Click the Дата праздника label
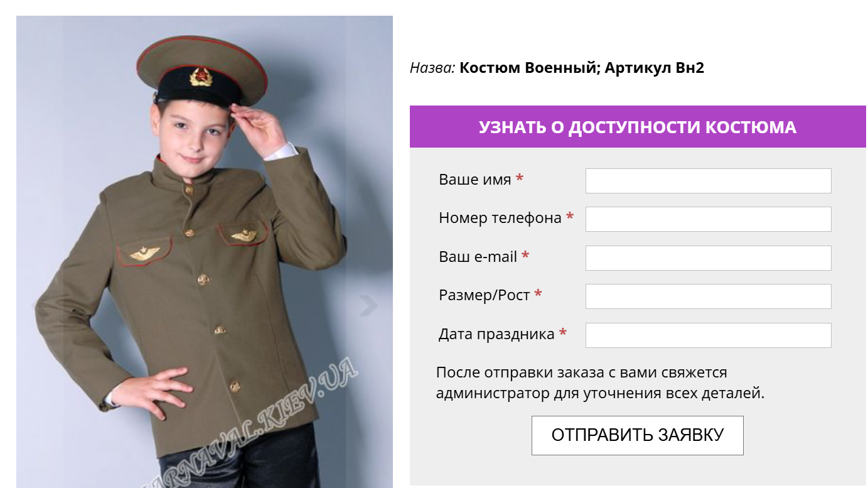 click(x=496, y=334)
